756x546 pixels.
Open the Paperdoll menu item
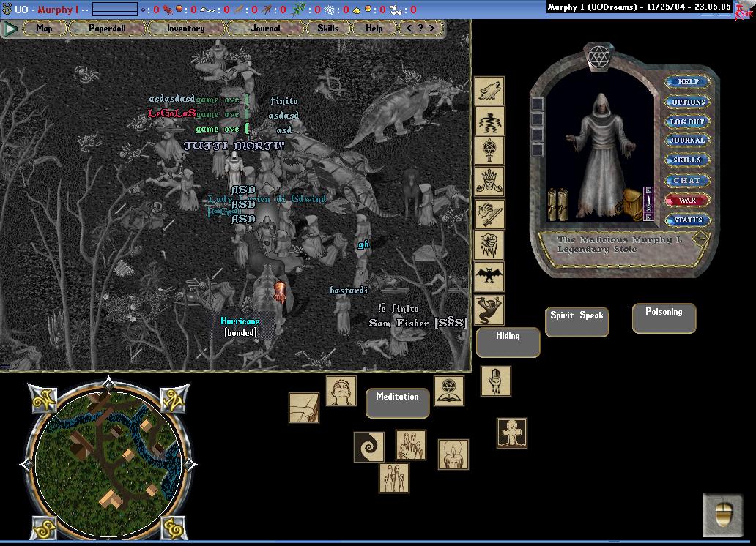tap(107, 29)
